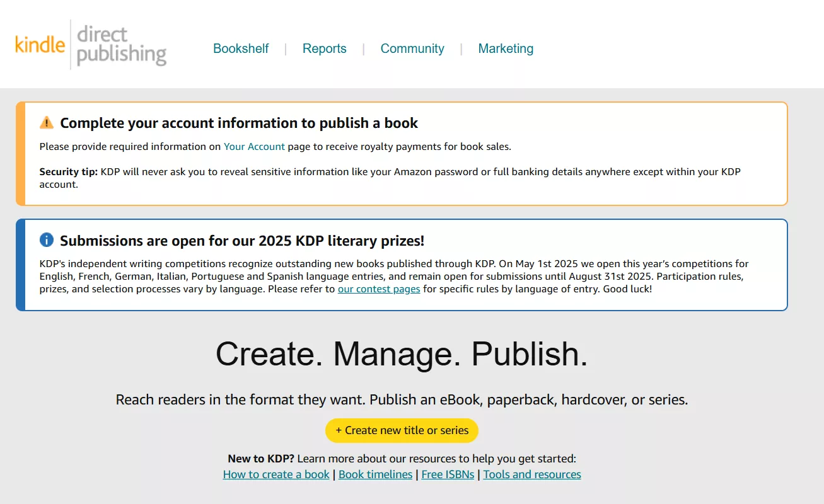
Task: Go to the Reports section
Action: coord(324,49)
